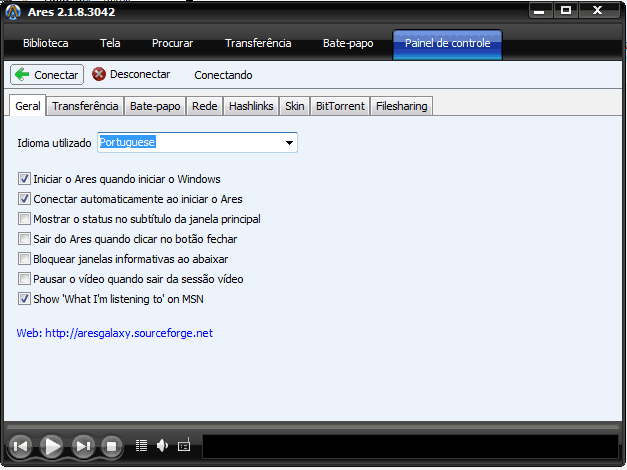Open the Hashlinks settings tab
The image size is (627, 470).
pyautogui.click(x=251, y=106)
